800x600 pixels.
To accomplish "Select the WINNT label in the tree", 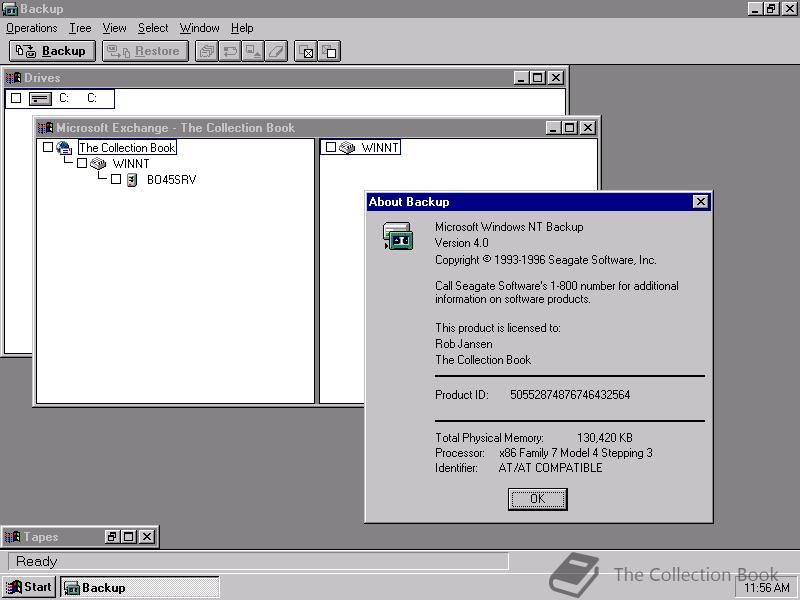I will (x=131, y=164).
